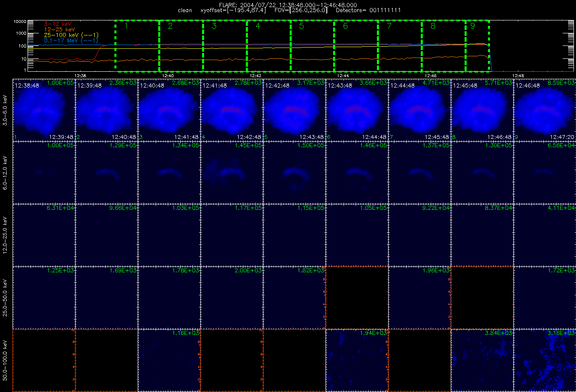Click the peak value 9.22E+04
The image size is (576, 392).
point(436,208)
